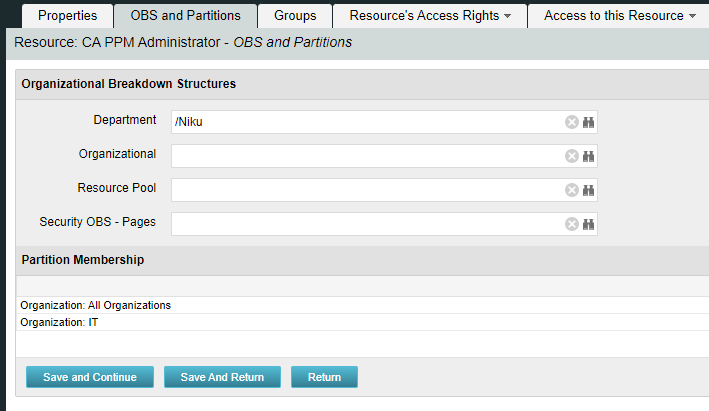Viewport: 709px width, 411px height.
Task: Click the Return button
Action: pyautogui.click(x=324, y=377)
